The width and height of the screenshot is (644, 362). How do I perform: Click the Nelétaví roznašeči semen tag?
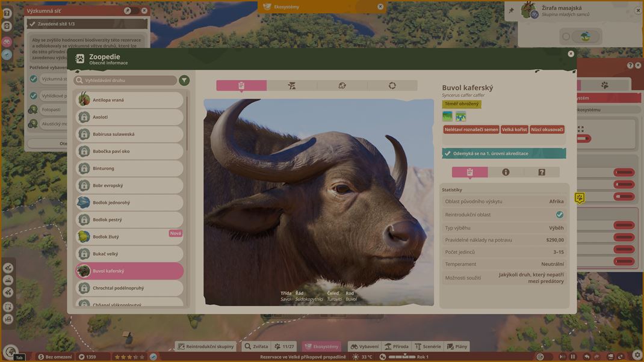tap(471, 130)
